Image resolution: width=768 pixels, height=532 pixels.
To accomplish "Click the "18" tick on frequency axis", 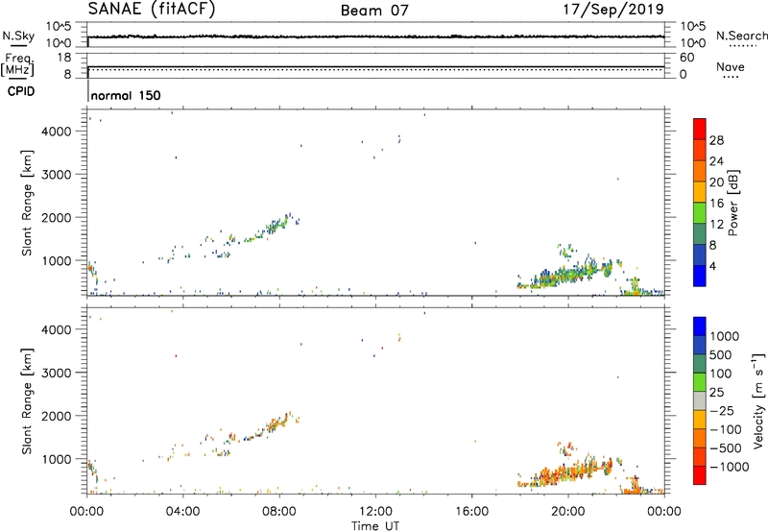I will coord(63,58).
